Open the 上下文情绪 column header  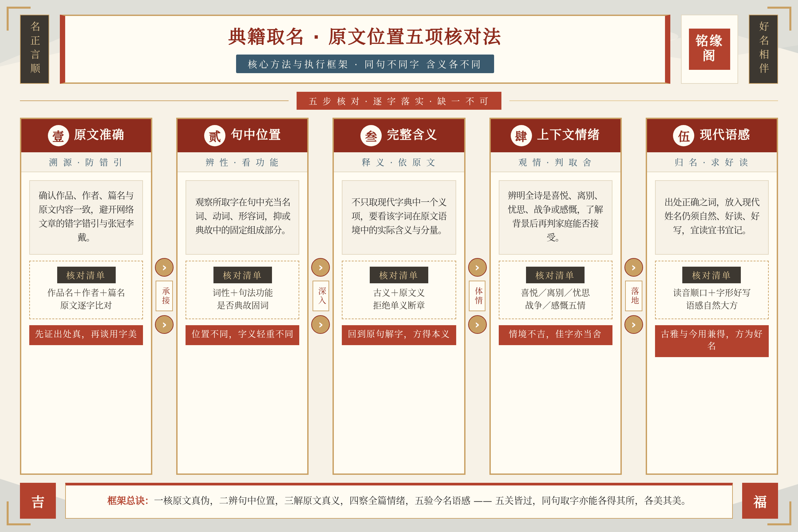[555, 135]
